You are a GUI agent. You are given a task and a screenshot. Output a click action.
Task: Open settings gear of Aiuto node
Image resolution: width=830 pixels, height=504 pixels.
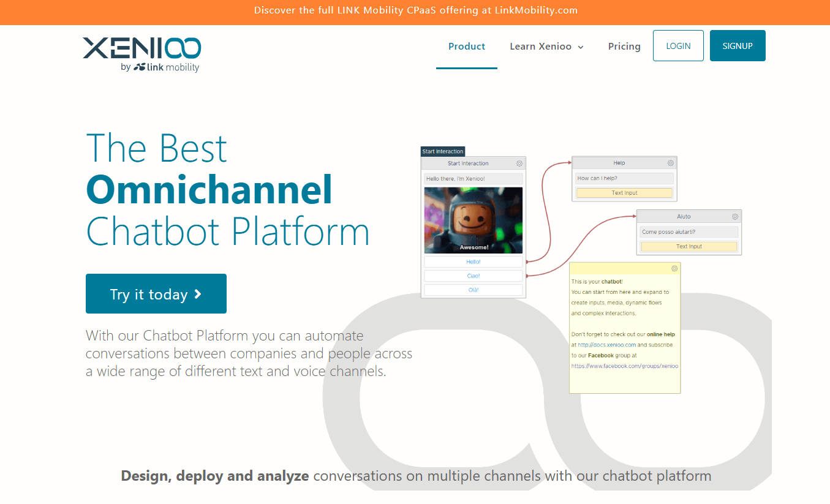[736, 217]
